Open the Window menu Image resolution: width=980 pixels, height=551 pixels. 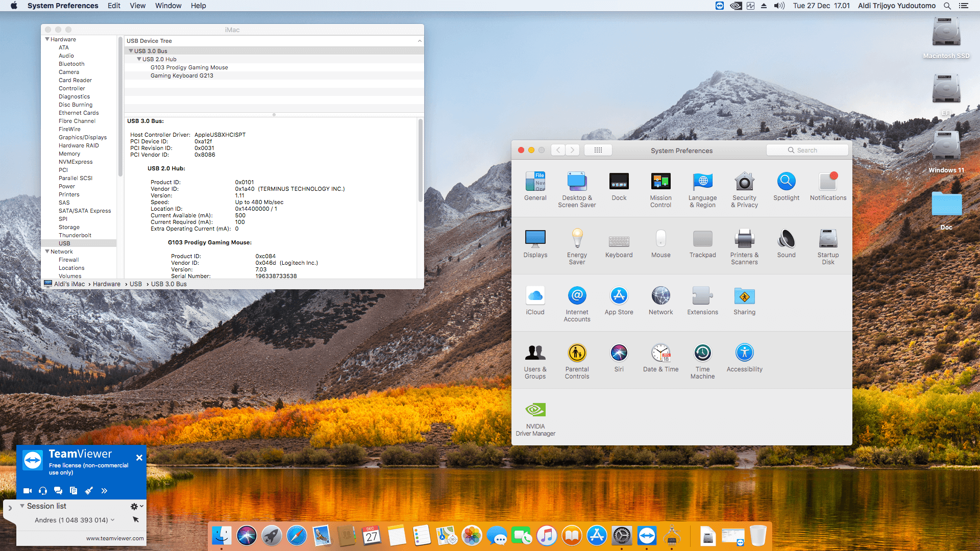click(168, 6)
